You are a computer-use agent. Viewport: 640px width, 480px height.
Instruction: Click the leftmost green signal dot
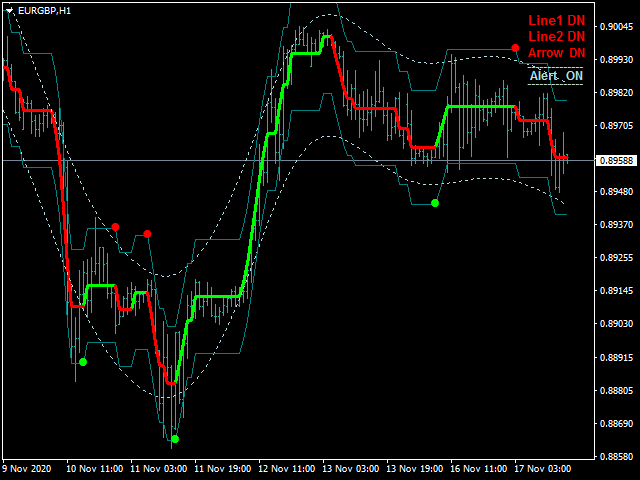click(83, 362)
